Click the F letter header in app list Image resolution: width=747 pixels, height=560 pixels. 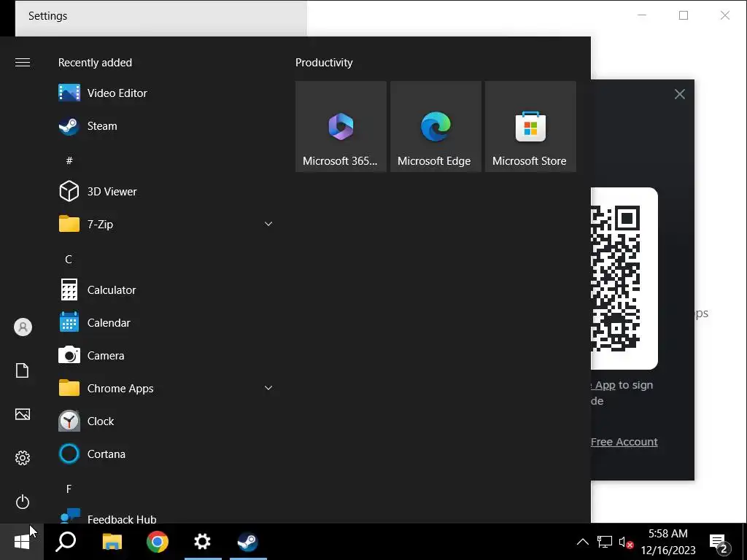(x=69, y=489)
